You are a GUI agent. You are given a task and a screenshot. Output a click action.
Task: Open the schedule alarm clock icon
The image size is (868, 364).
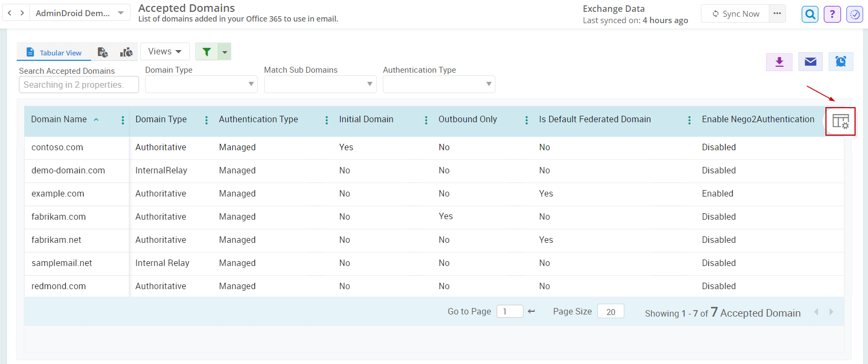coord(841,62)
